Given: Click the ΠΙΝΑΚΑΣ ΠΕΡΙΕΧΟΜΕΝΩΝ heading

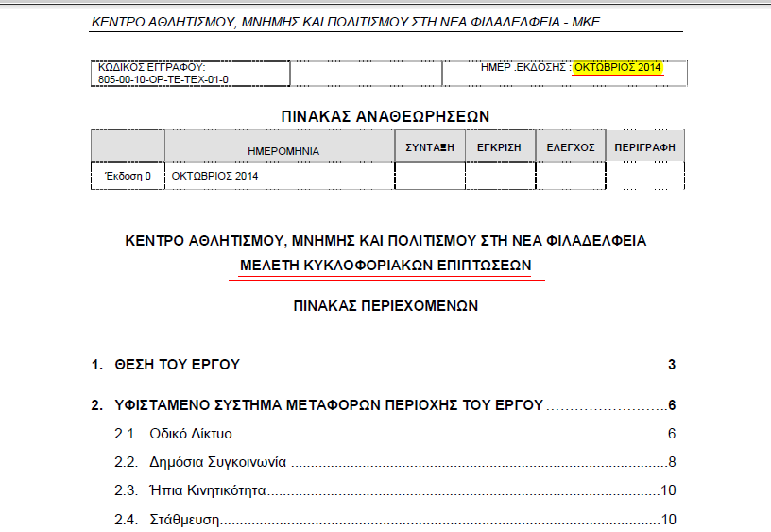Looking at the screenshot, I should (385, 306).
